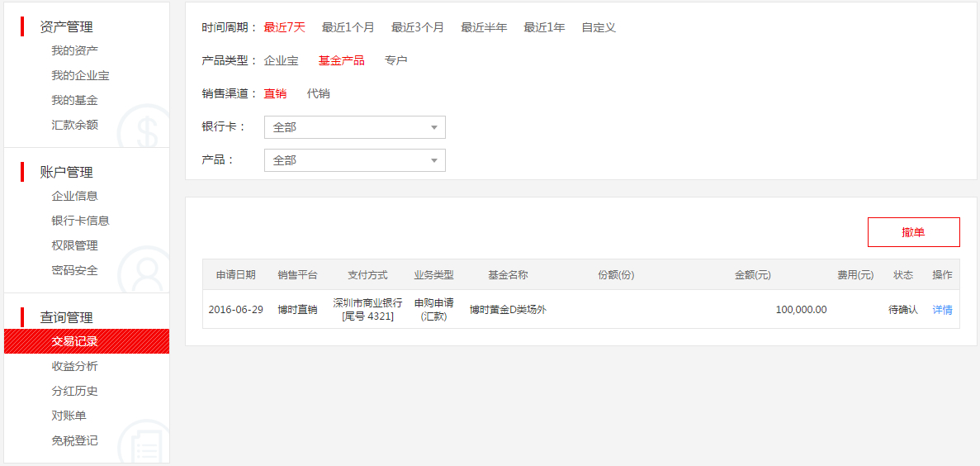
Task: Click the 销售平台 column header
Action: pos(297,274)
